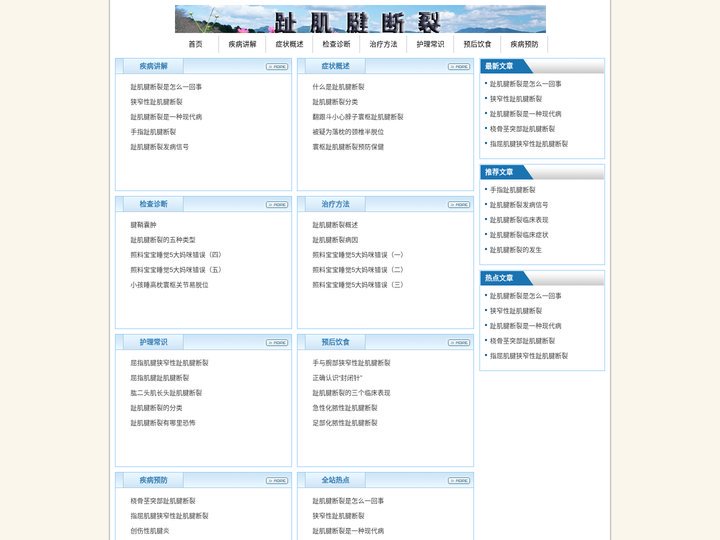
Task: Open 趾肌腱断裂临床症状 in 推荐文章 sidebar
Action: (519, 235)
